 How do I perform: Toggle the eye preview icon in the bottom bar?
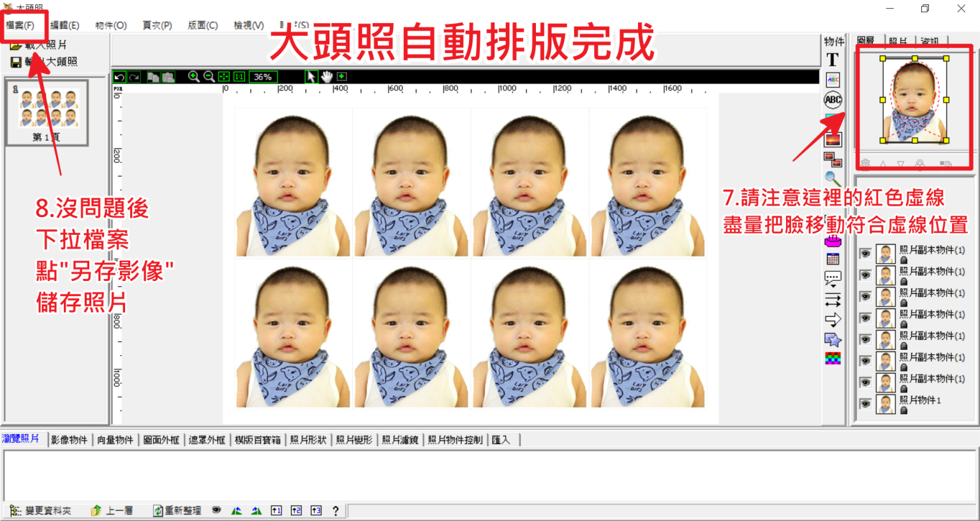(x=216, y=510)
